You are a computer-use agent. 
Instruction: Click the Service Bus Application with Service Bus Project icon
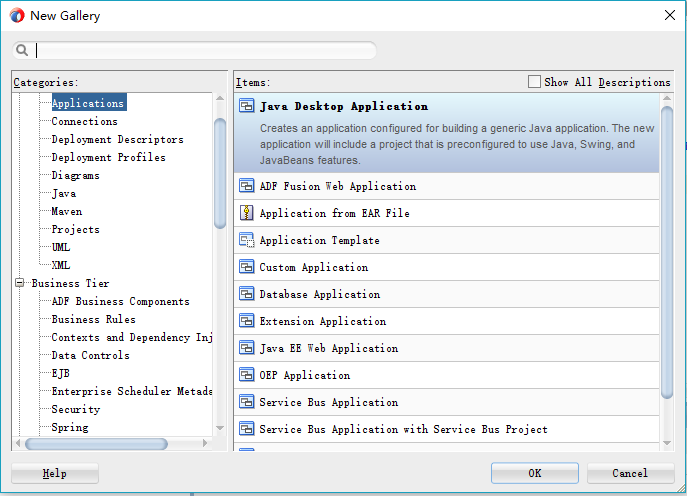[x=247, y=429]
